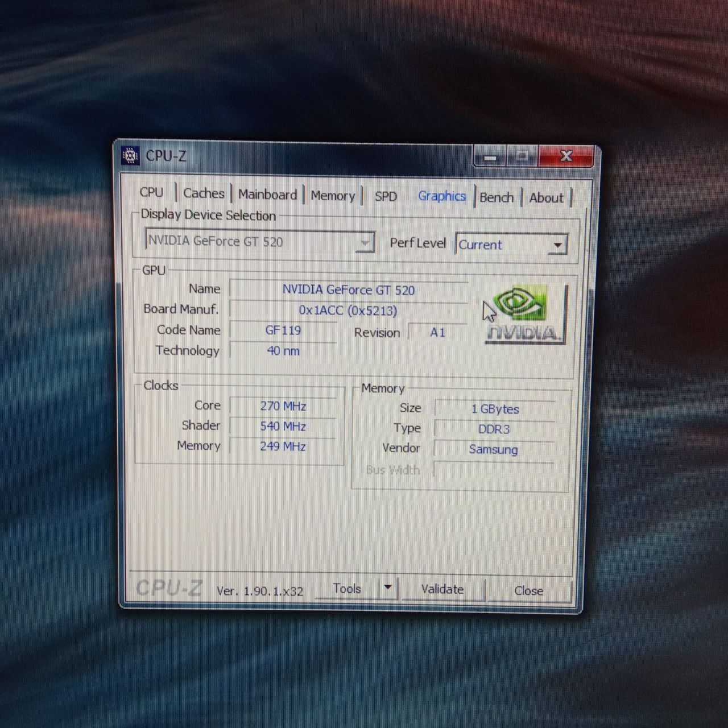Go to the About tab
The width and height of the screenshot is (728, 728).
[547, 198]
